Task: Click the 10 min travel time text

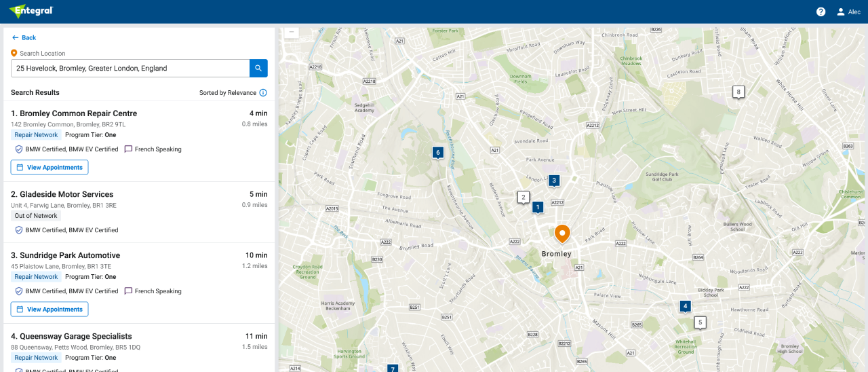Action: coord(256,255)
